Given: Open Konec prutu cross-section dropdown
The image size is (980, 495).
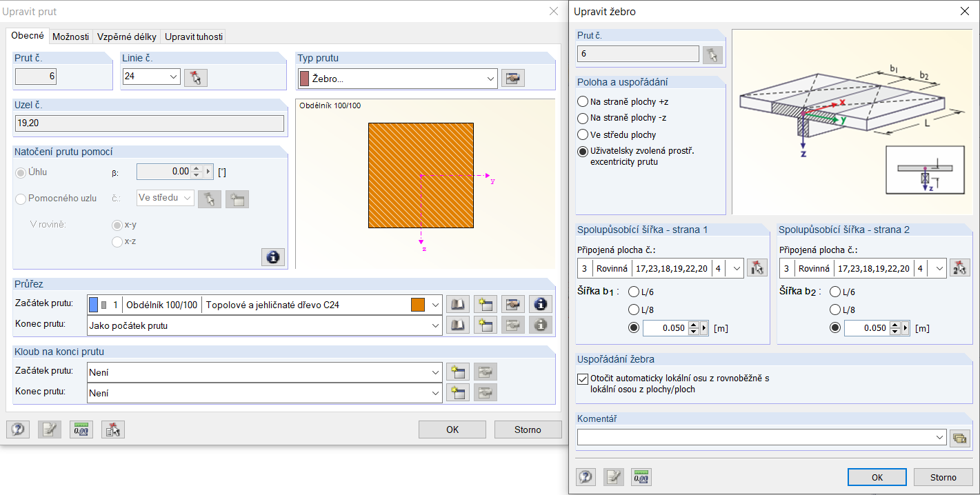Looking at the screenshot, I should pyautogui.click(x=435, y=325).
